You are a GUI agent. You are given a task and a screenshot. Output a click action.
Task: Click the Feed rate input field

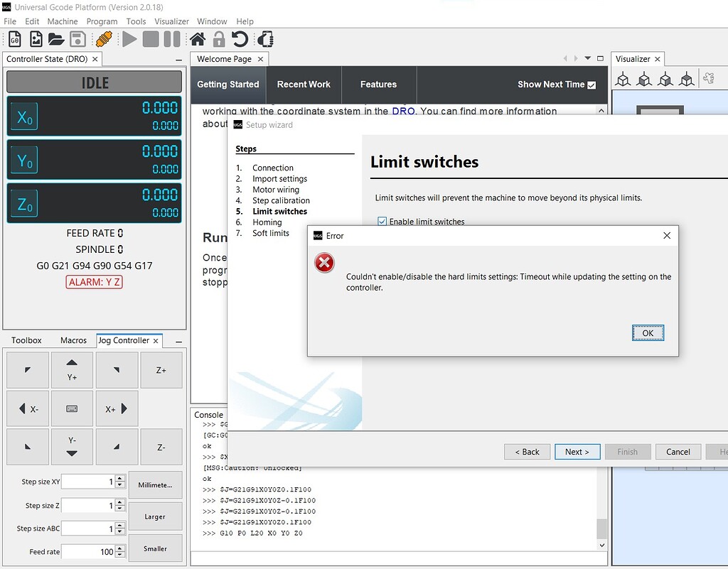pyautogui.click(x=87, y=551)
